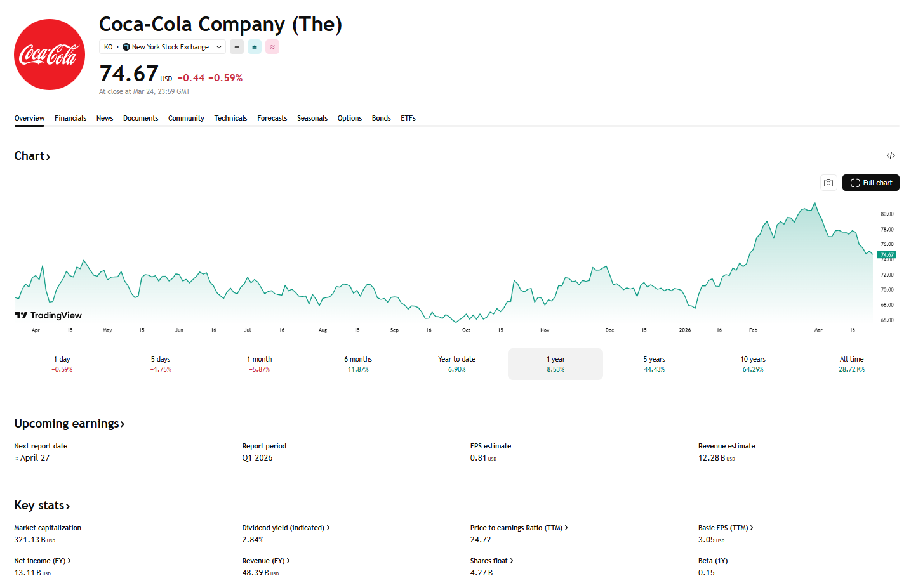Click the 74.67 price label on the chart axis
Image resolution: width=911 pixels, height=588 pixels.
[x=886, y=255]
